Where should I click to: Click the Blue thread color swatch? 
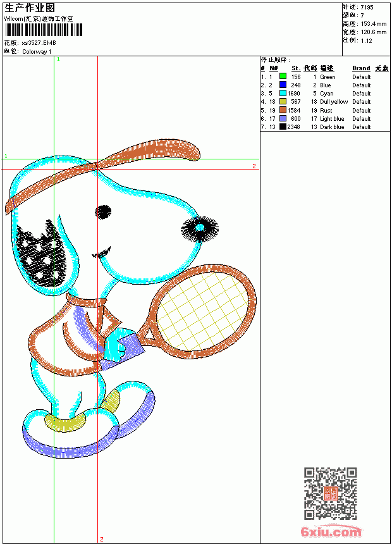(x=283, y=85)
